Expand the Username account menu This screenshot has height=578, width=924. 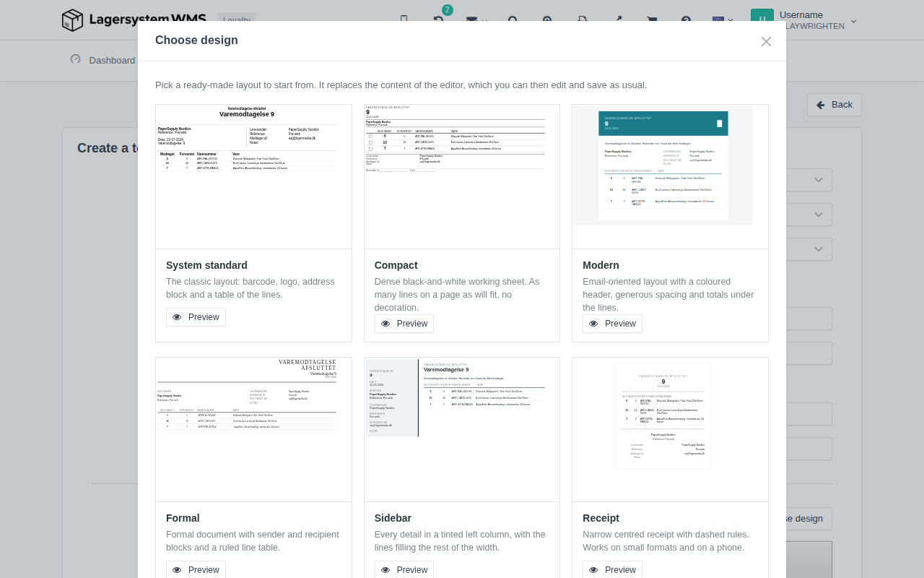pos(818,20)
